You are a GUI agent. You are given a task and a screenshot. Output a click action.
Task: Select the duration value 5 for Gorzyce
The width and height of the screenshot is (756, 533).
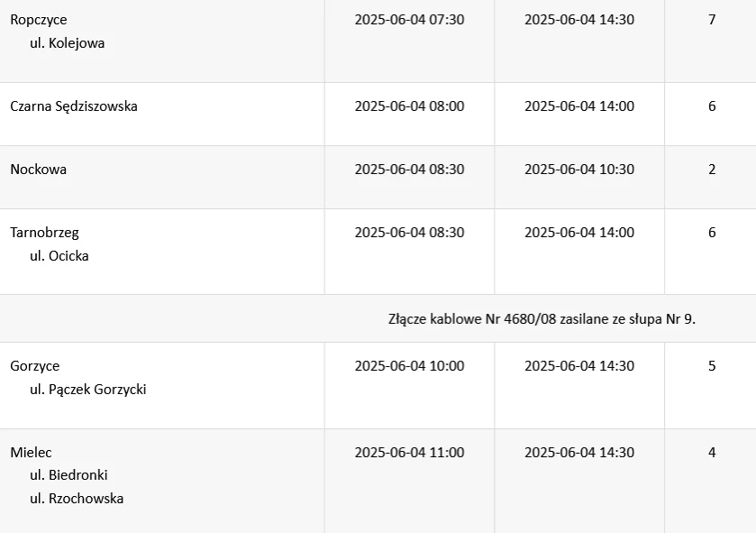[712, 366]
